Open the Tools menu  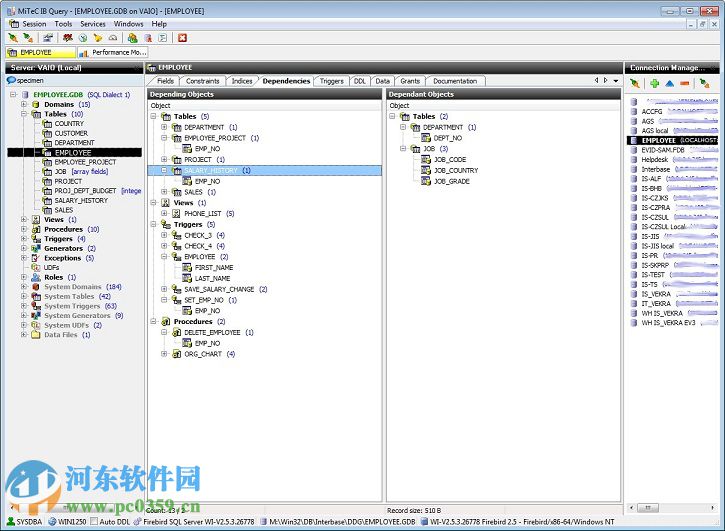[63, 24]
